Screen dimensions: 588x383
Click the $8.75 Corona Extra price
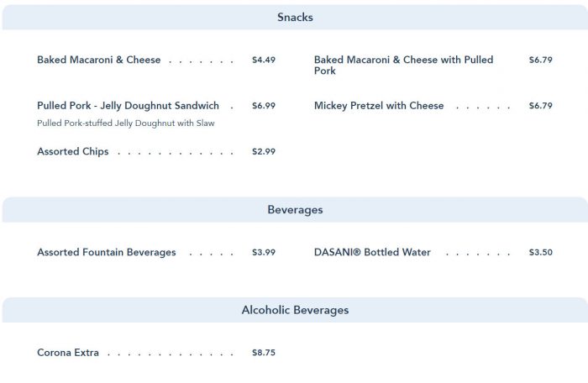click(x=264, y=353)
